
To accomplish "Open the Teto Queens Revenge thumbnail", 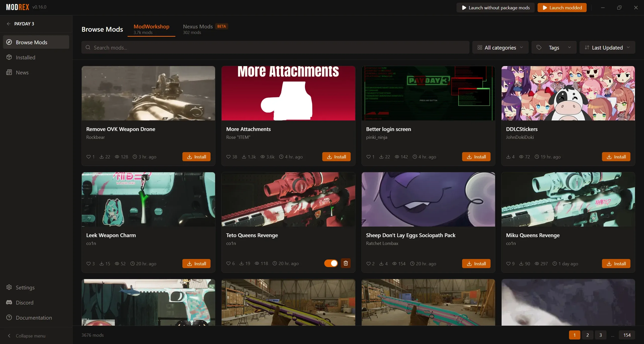I will click(288, 199).
